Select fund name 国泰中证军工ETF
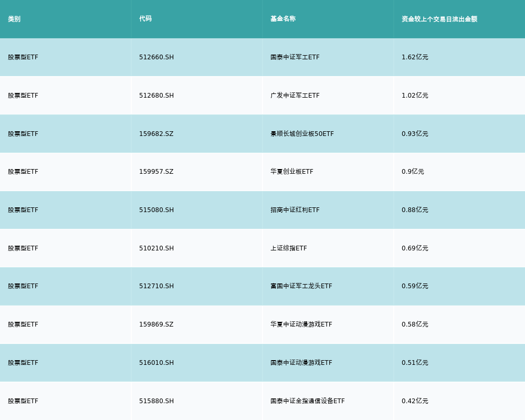Image resolution: width=525 pixels, height=420 pixels. [295, 57]
